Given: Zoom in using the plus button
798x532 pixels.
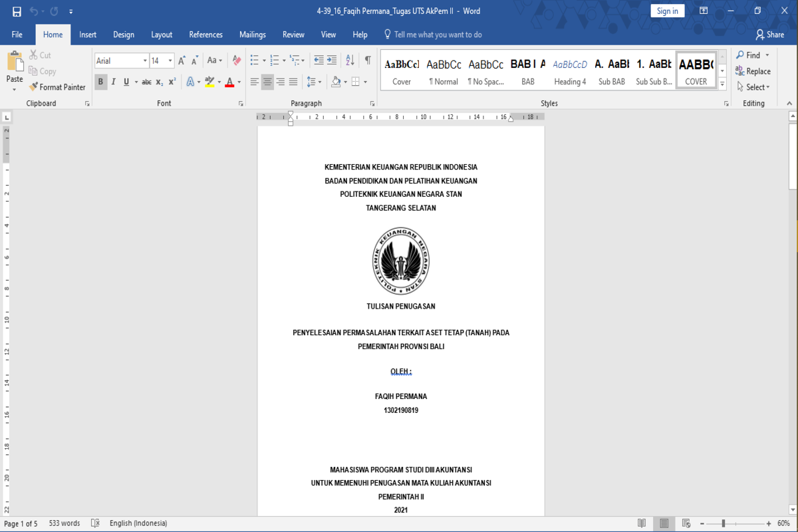Looking at the screenshot, I should pyautogui.click(x=769, y=523).
